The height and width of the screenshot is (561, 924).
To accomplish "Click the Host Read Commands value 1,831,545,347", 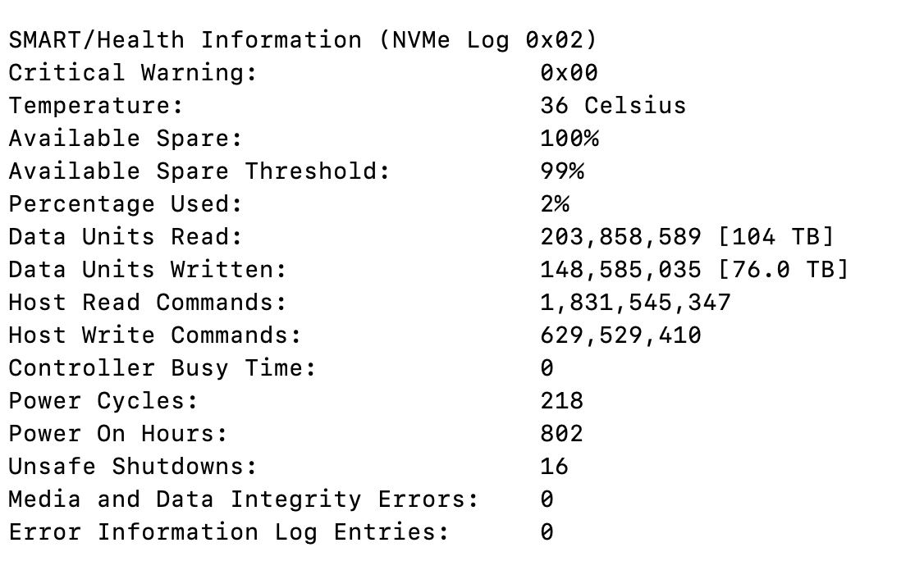I will [636, 303].
